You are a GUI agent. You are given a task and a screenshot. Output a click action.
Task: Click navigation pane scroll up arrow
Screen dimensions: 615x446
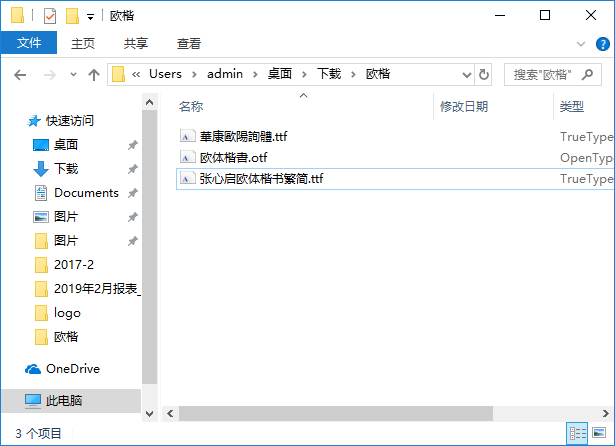pos(149,102)
